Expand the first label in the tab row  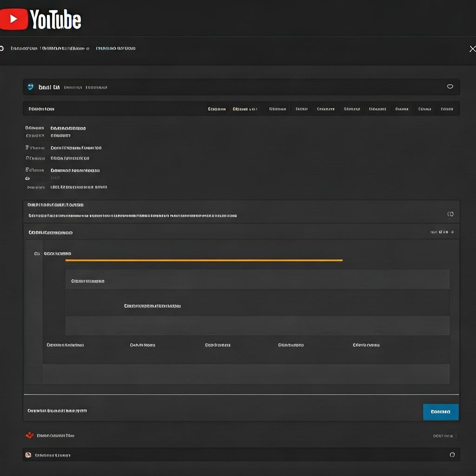41,109
